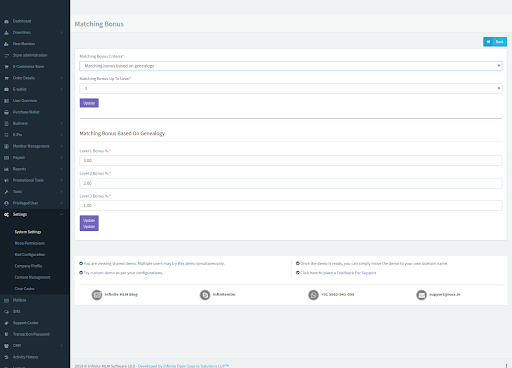Screen dimensions: 512x368
Task: Click the Transaction Password icon
Action: 6,334
